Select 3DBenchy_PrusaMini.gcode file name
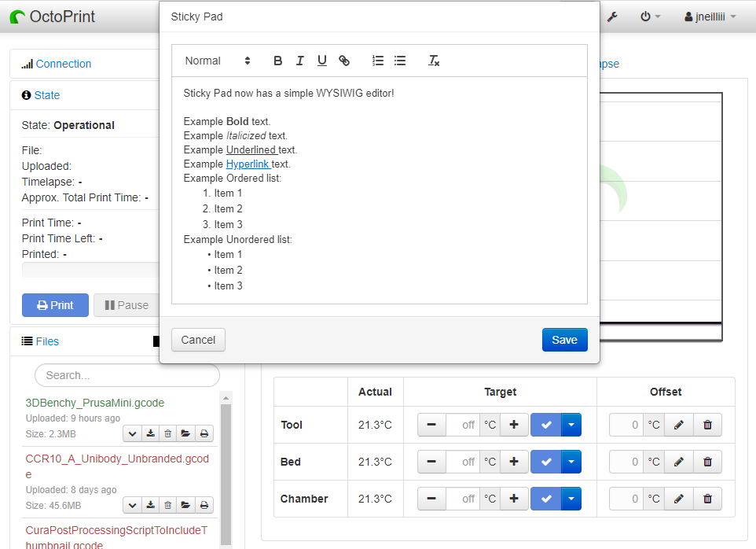The height and width of the screenshot is (549, 756). pos(94,403)
